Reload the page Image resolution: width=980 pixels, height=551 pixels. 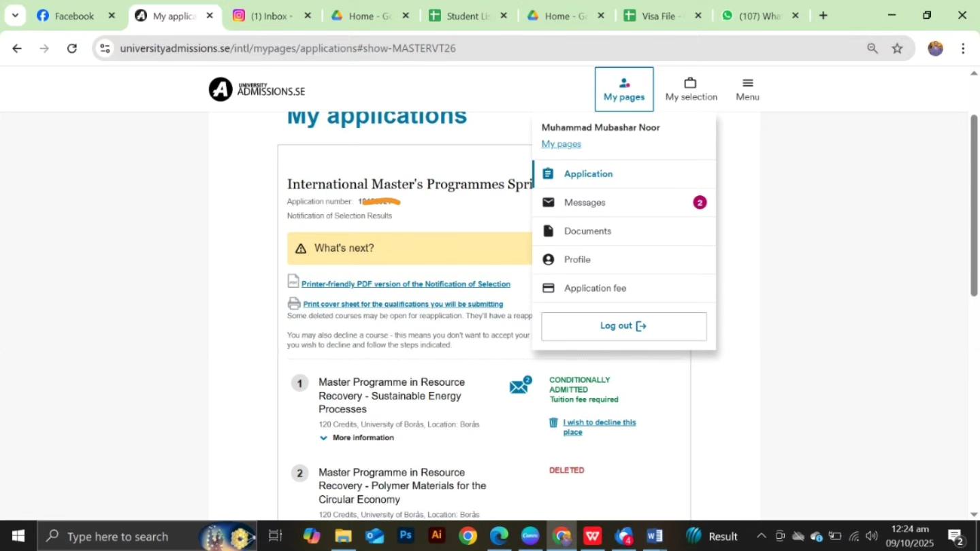[x=72, y=48]
